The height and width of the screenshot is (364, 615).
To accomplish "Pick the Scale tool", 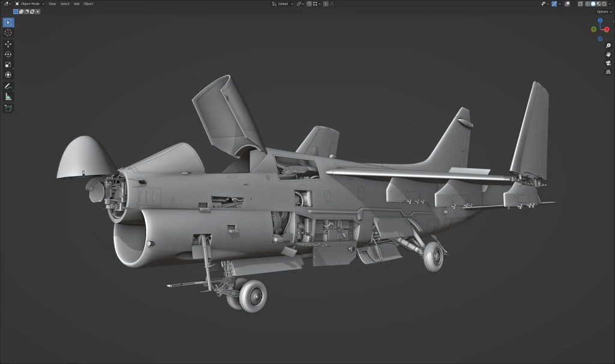I will [x=8, y=64].
